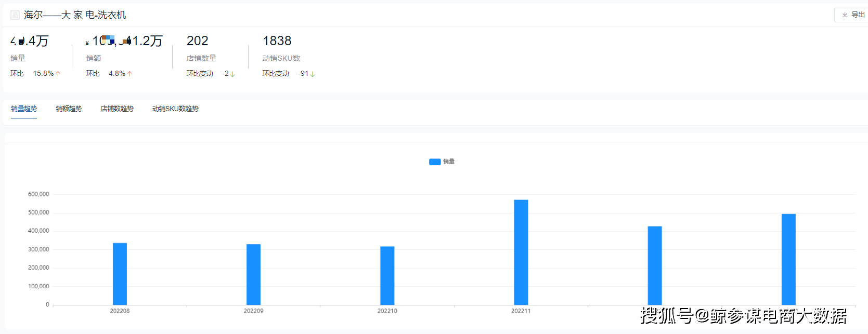The image size is (868, 334).
Task: Open the 动销SKU数趋势 tab
Action: click(175, 109)
